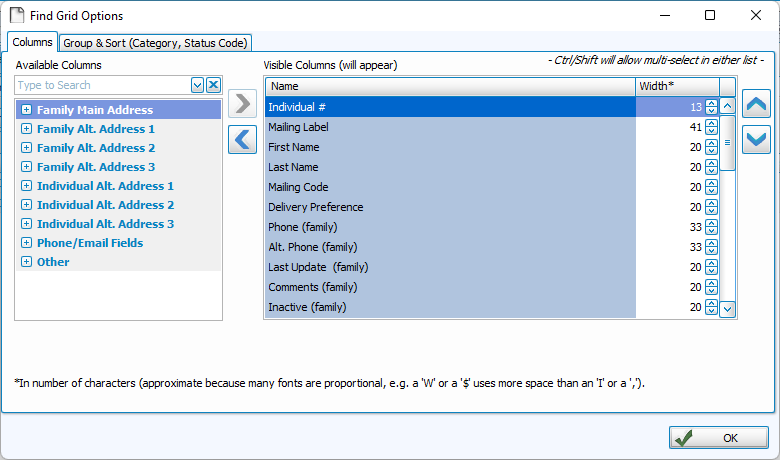
Task: Expand the Family Main Address node
Action: 26,110
